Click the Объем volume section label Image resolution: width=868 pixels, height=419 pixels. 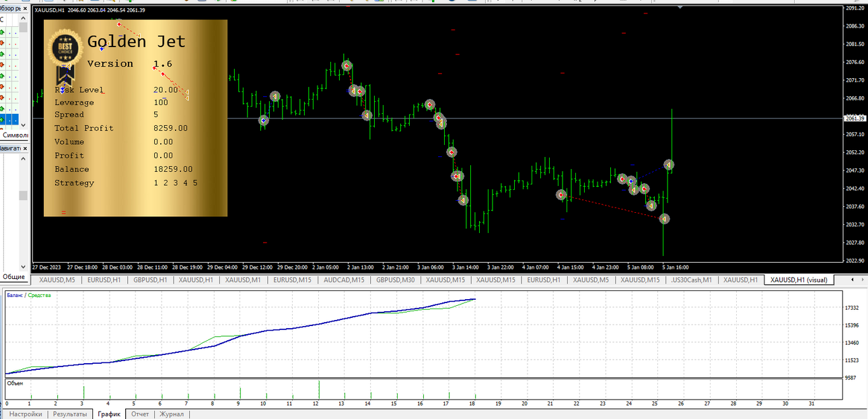coord(14,383)
